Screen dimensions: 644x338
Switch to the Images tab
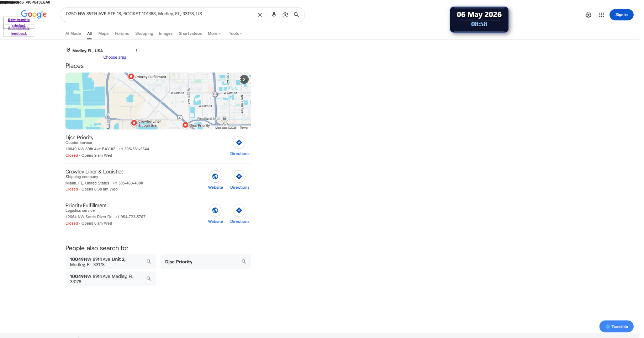click(166, 33)
